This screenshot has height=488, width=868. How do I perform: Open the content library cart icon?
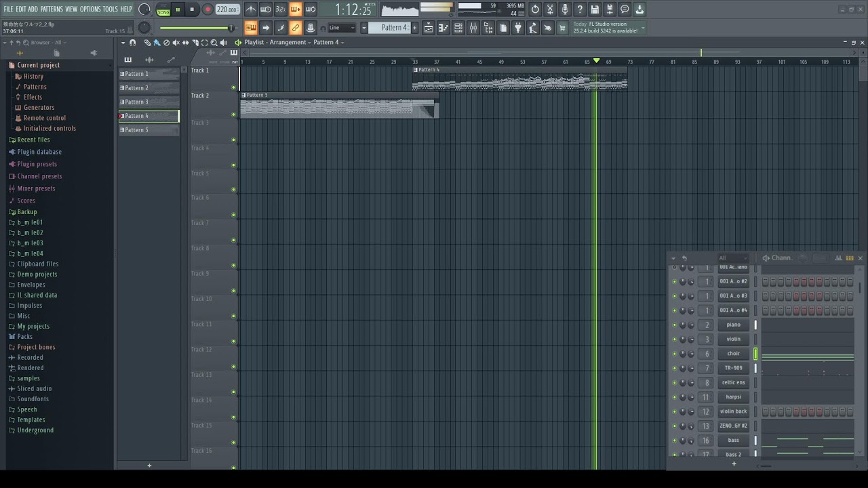click(562, 28)
